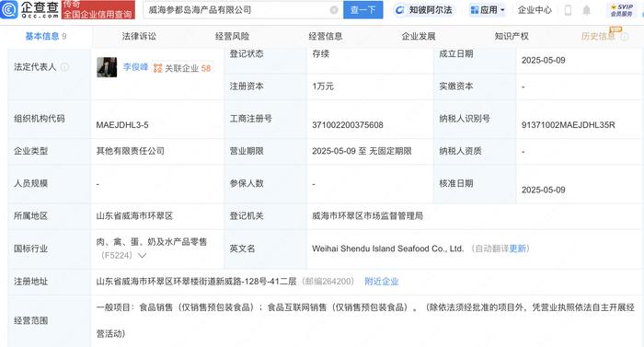Viewport: 644px width, 347px height.
Task: Click the 更新 link beside English name
Action: click(x=517, y=249)
